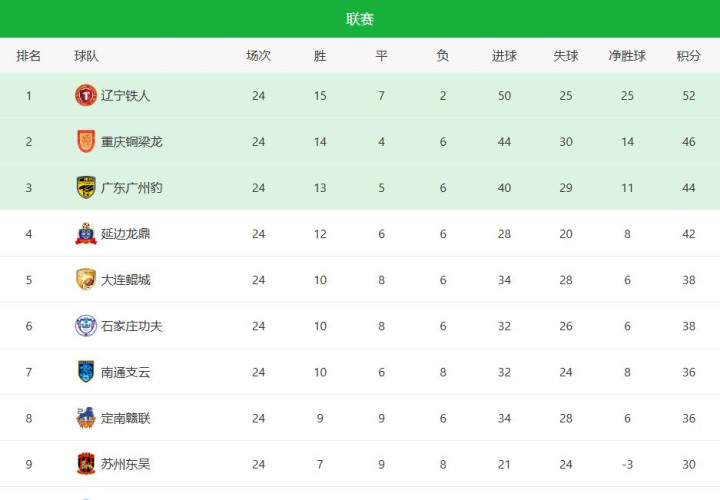Click the Guangdong Guangzhou Bao (广东广州豹) team logo
This screenshot has height=500, width=720.
86,188
